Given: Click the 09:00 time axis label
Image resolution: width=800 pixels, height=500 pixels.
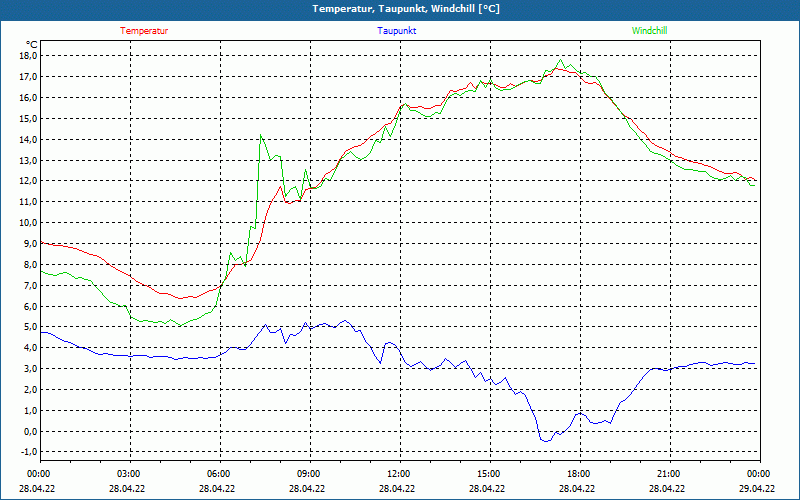Looking at the screenshot, I should pos(308,474).
